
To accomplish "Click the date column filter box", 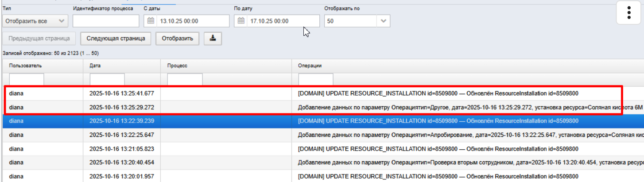I will pyautogui.click(x=107, y=80).
